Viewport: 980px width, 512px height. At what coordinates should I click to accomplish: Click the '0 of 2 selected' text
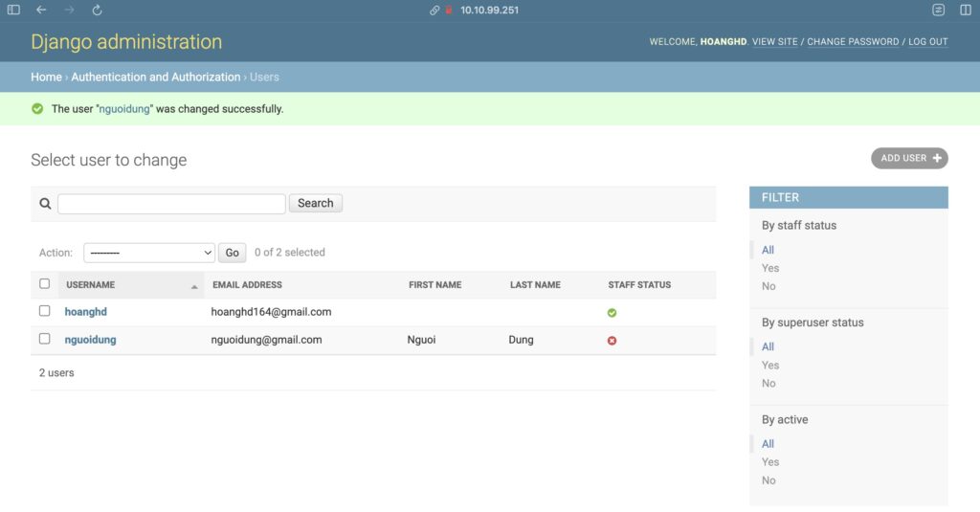point(289,253)
